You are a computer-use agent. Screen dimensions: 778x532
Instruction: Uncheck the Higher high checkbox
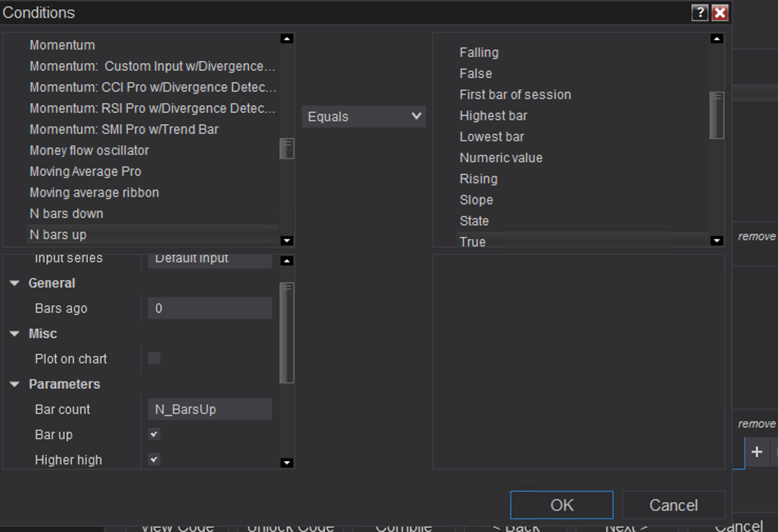154,460
